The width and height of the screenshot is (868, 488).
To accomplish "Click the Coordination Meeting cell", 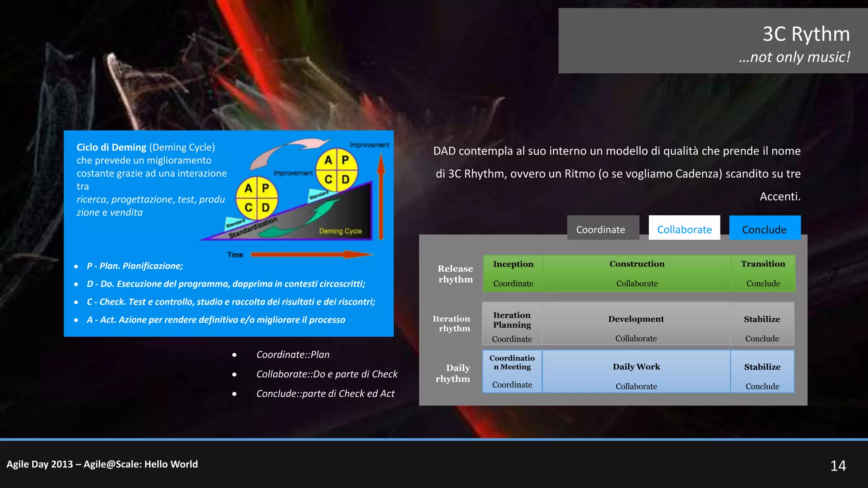I will click(x=512, y=371).
